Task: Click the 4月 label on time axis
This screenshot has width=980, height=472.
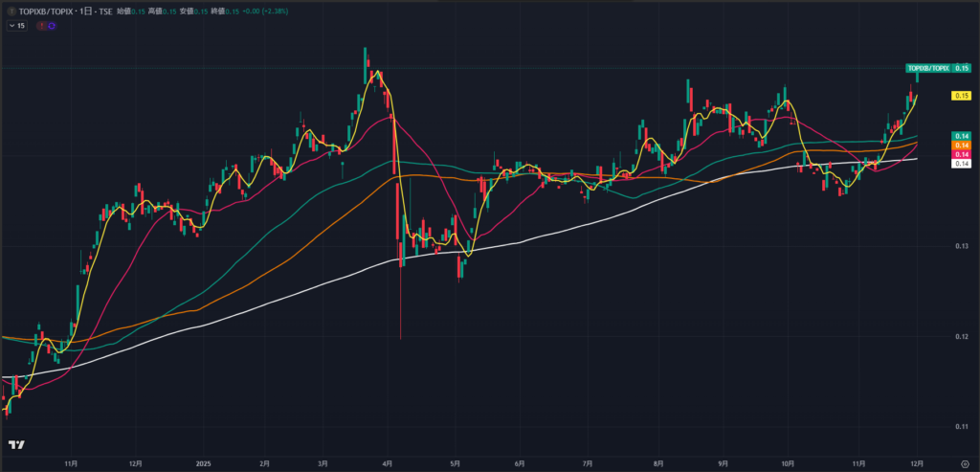Action: pyautogui.click(x=388, y=463)
